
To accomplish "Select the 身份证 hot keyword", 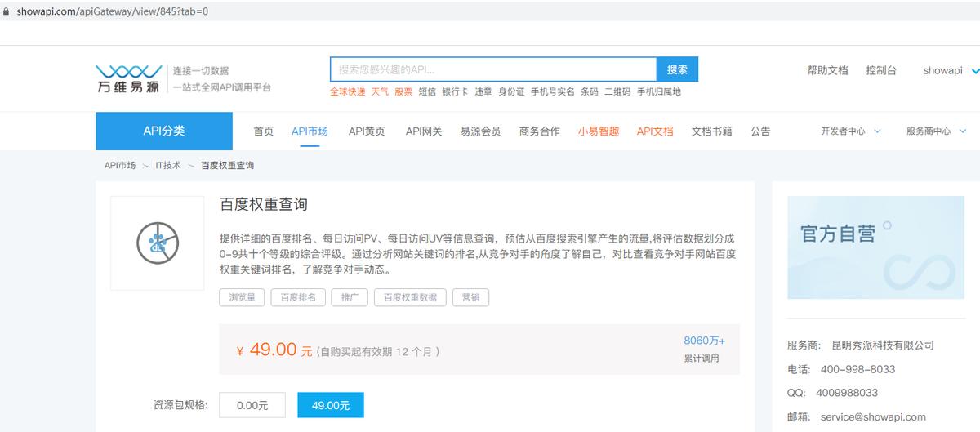I will pos(511,92).
